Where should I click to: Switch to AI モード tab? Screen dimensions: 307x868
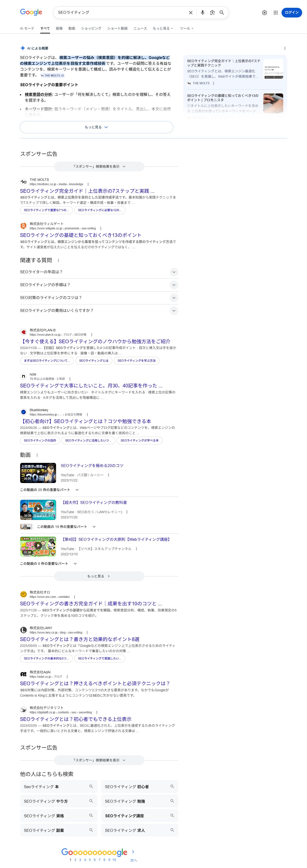[x=27, y=28]
